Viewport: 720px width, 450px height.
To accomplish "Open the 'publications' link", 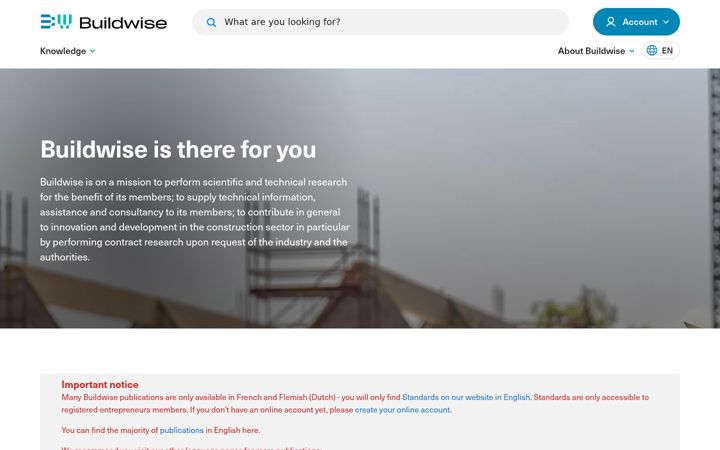I will pyautogui.click(x=181, y=430).
